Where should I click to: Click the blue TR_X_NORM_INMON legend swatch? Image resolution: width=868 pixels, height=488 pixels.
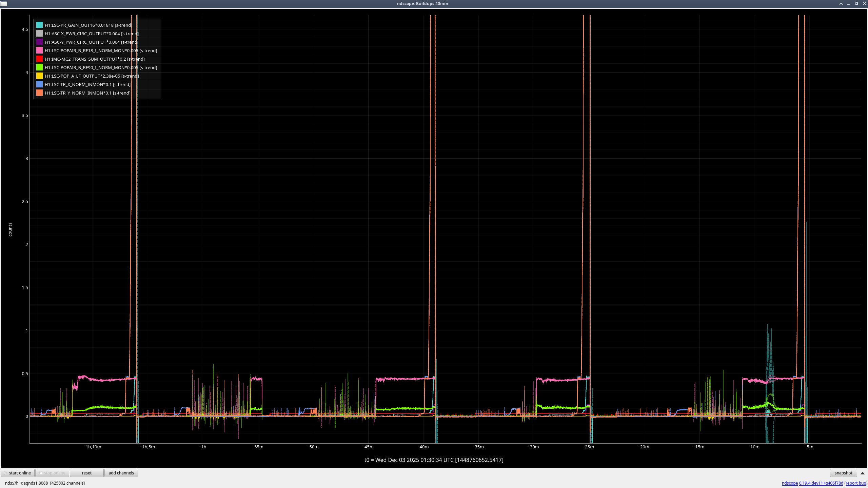click(39, 84)
